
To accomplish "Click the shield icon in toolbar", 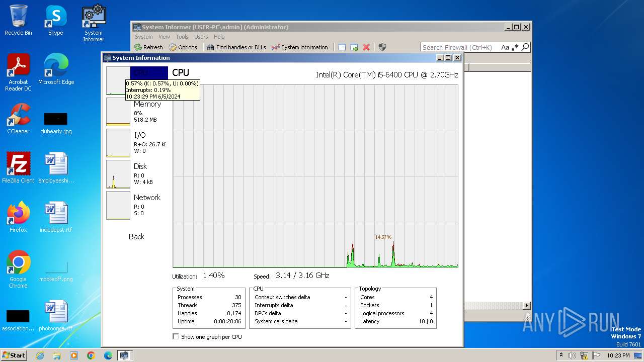I will tap(382, 47).
